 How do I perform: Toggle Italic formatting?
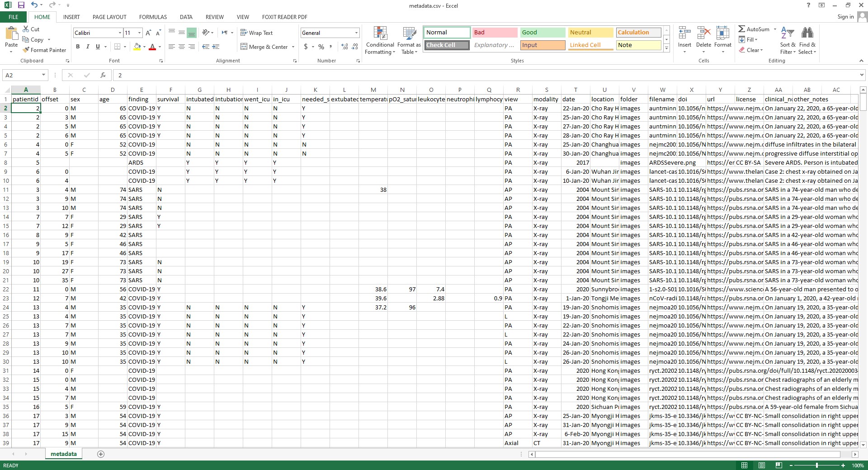(88, 47)
